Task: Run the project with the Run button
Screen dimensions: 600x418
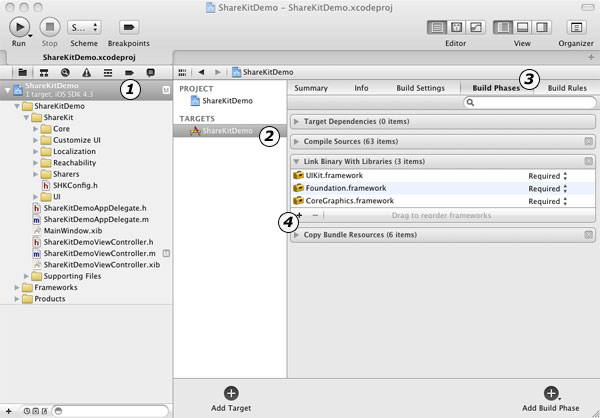Action: pyautogui.click(x=19, y=27)
